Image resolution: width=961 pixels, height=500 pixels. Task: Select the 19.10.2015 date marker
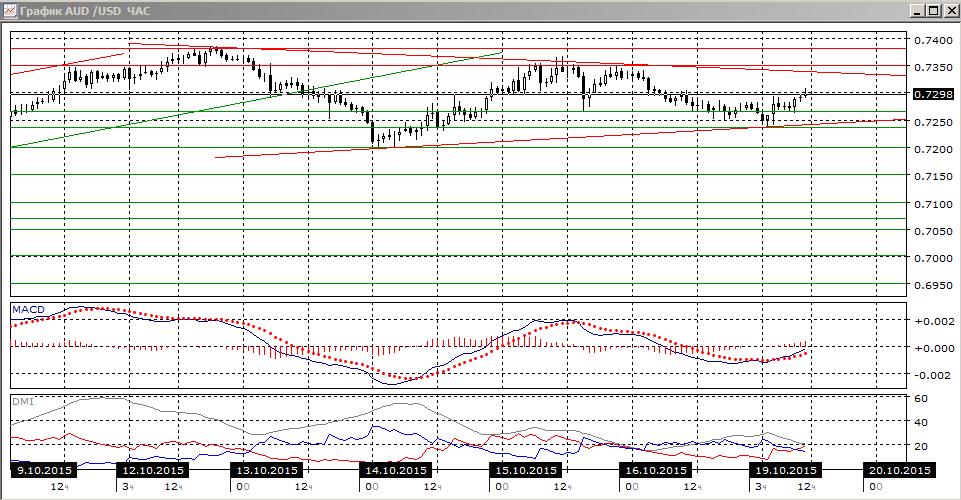tap(786, 470)
